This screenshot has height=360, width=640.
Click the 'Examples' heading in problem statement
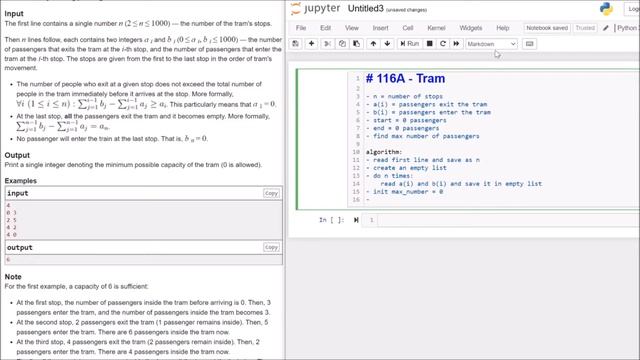(x=20, y=180)
